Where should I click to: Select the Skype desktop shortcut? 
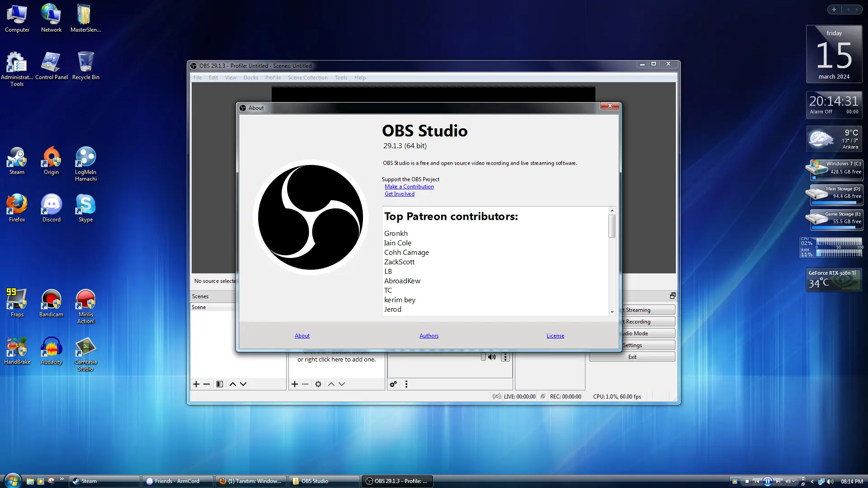point(85,208)
